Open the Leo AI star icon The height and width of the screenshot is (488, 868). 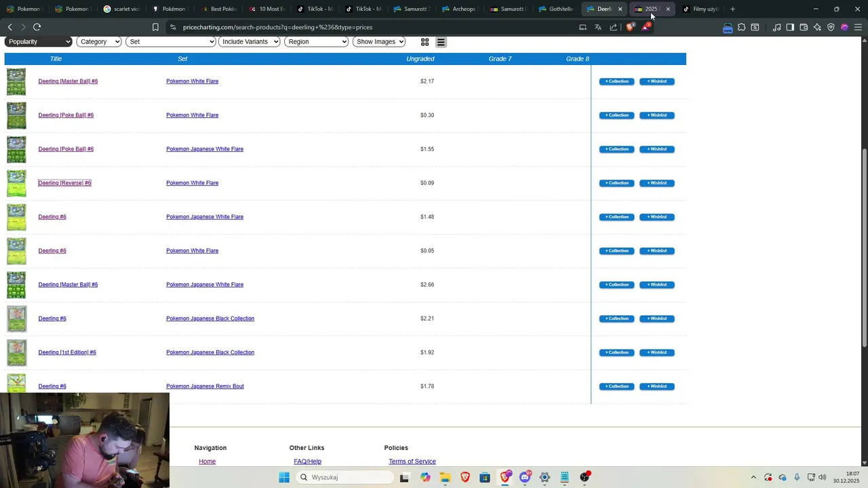click(x=817, y=27)
